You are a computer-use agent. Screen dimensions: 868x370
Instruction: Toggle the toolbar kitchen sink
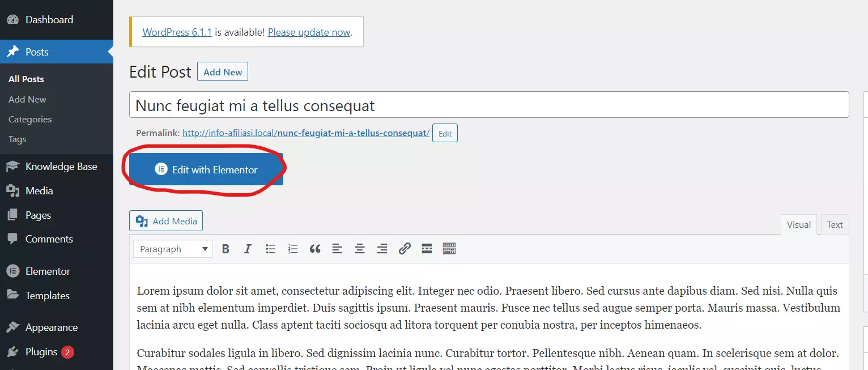coord(449,248)
